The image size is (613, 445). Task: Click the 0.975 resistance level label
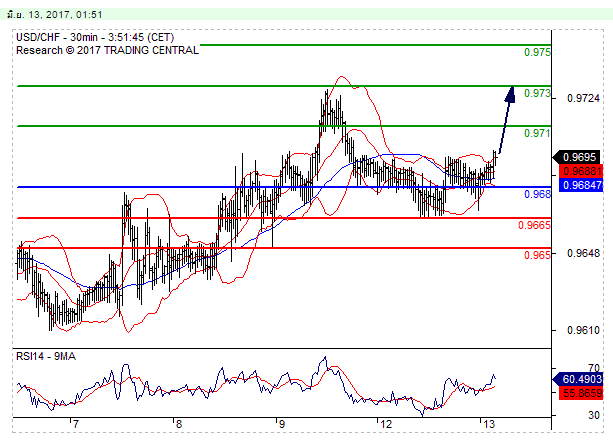pos(537,52)
